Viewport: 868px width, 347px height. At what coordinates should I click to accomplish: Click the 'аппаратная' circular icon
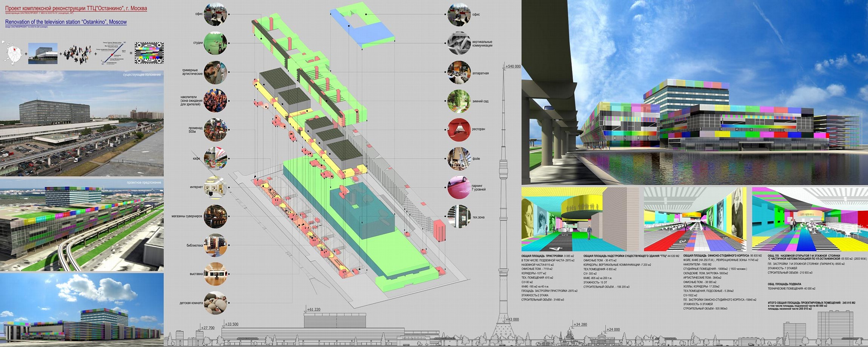click(459, 72)
